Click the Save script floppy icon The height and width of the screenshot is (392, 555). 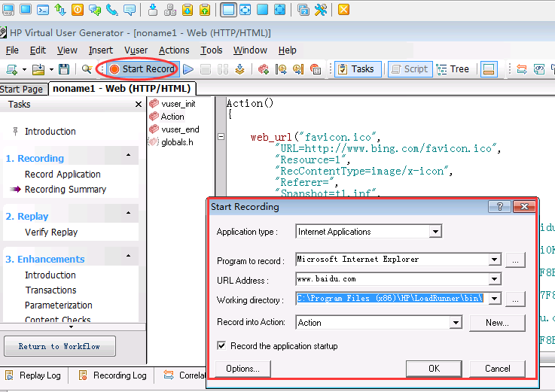coord(64,69)
